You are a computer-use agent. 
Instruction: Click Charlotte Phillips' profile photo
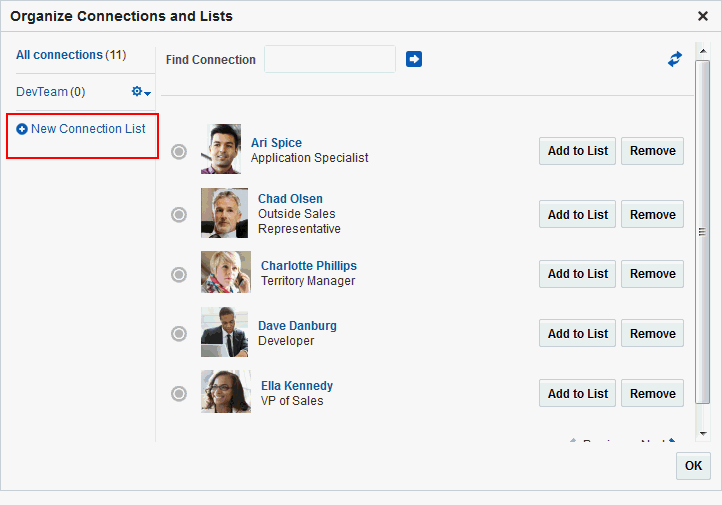tap(226, 272)
